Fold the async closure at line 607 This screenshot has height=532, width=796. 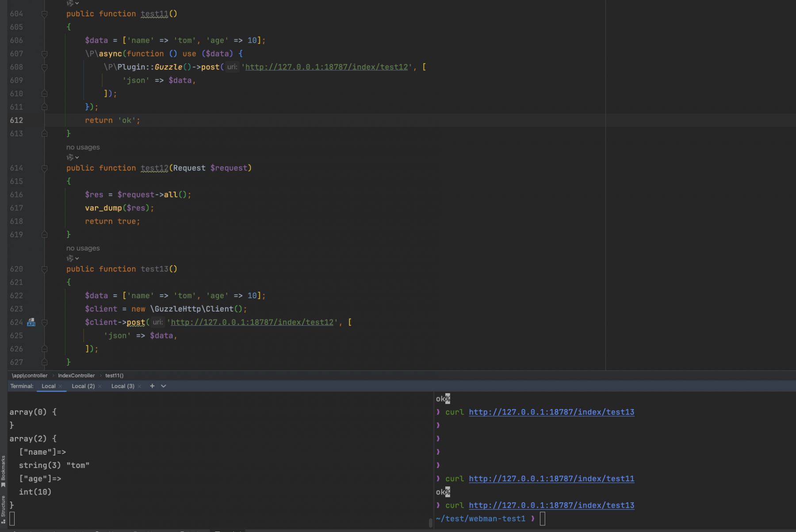tap(44, 54)
